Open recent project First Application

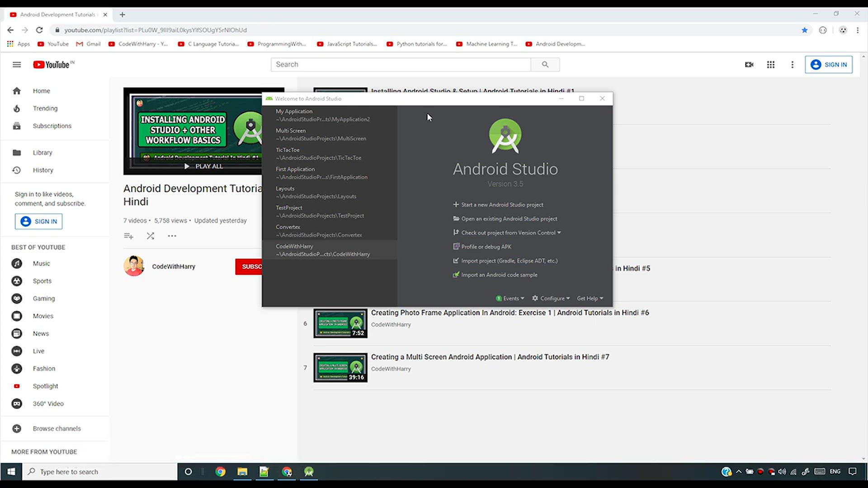pyautogui.click(x=330, y=173)
